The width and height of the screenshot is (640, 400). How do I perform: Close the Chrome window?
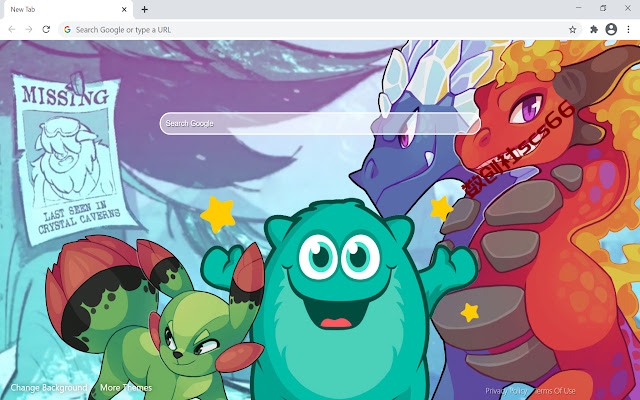[x=628, y=8]
